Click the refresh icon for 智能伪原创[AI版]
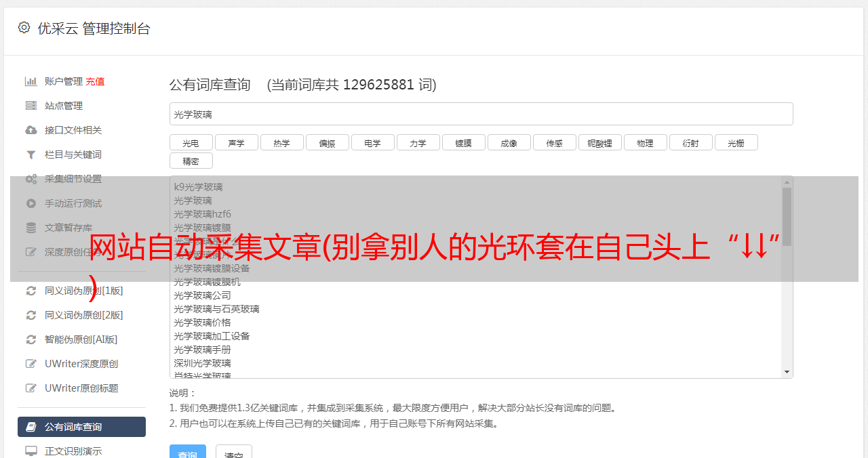Image resolution: width=868 pixels, height=458 pixels. click(31, 339)
